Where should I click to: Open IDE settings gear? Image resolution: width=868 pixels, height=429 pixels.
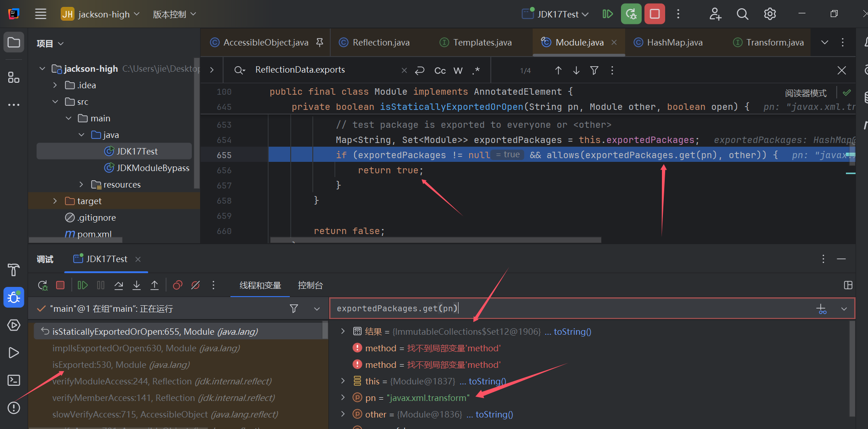[x=770, y=14]
